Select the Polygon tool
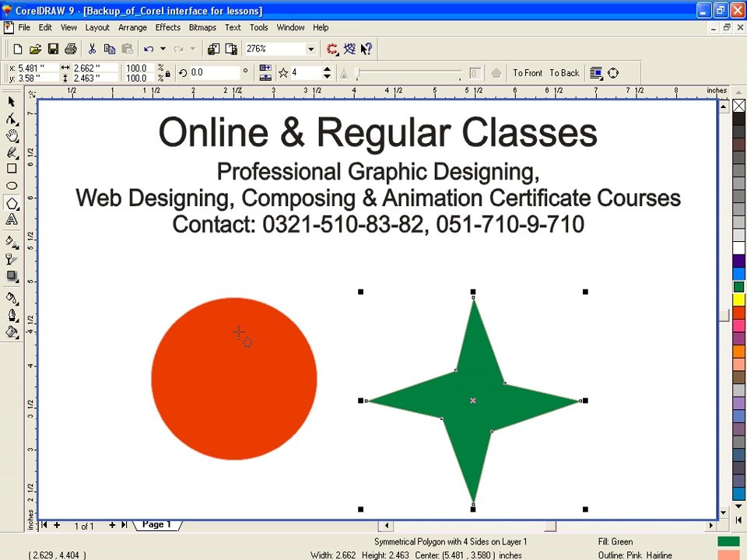Viewport: 747px width, 560px height. click(x=12, y=203)
